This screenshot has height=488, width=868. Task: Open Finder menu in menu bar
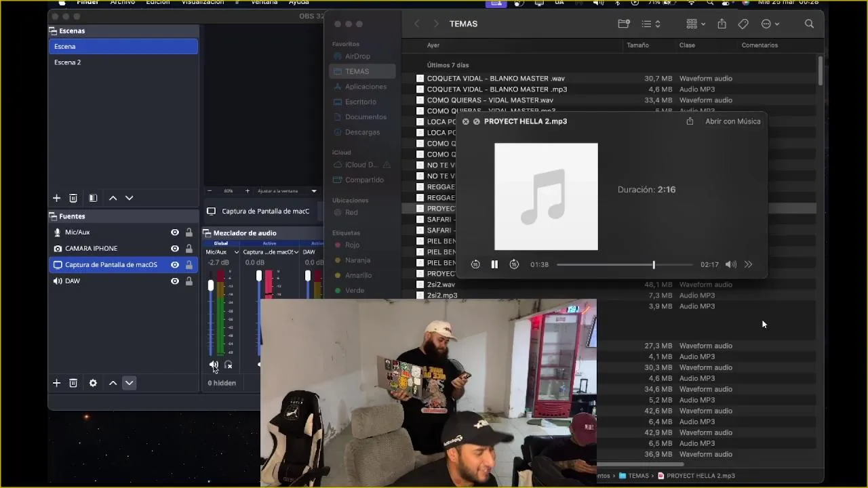click(87, 3)
